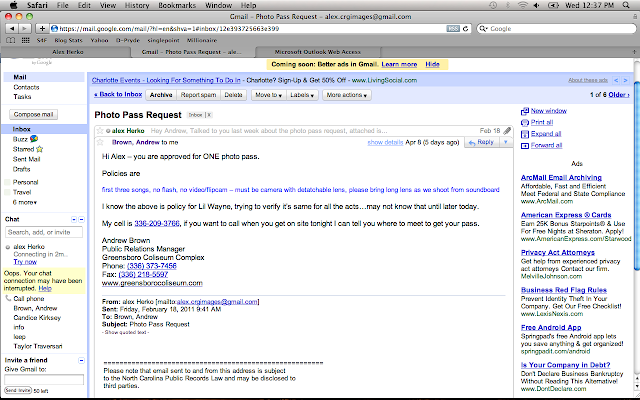
Task: Click Report spam button
Action: pyautogui.click(x=198, y=95)
